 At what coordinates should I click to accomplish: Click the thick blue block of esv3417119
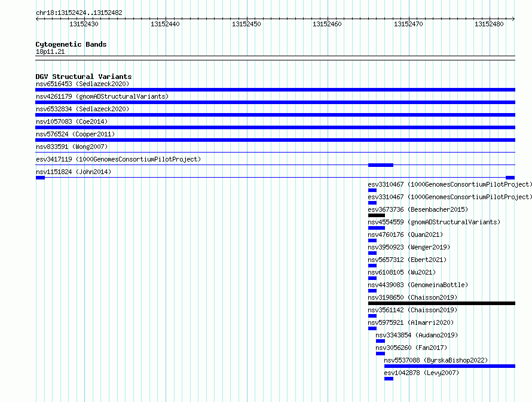[381, 165]
